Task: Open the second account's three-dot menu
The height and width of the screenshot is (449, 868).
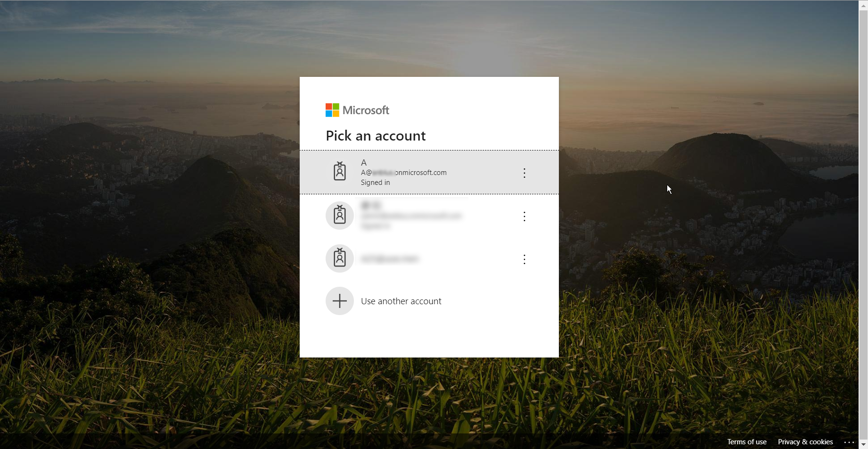Action: [x=524, y=216]
